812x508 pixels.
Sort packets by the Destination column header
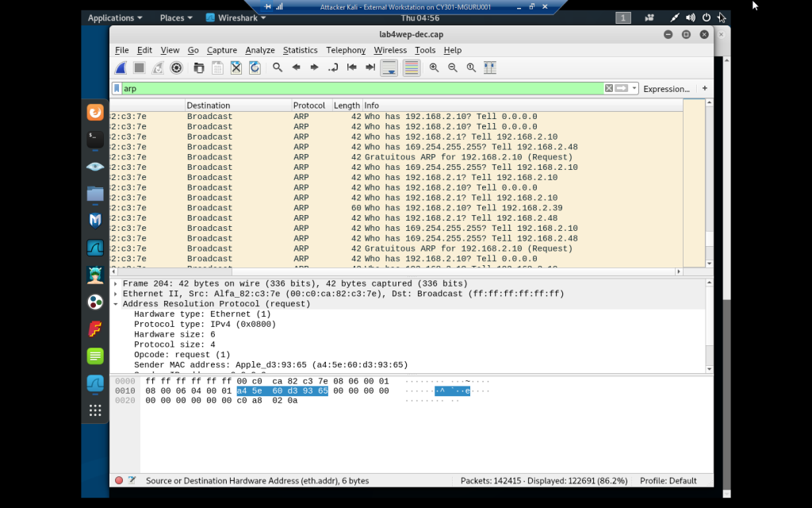coord(239,106)
